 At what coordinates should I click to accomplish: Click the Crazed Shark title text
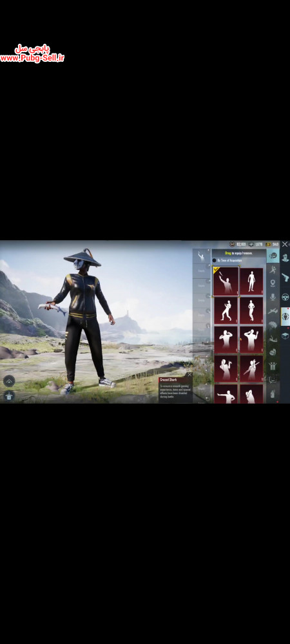tap(168, 381)
